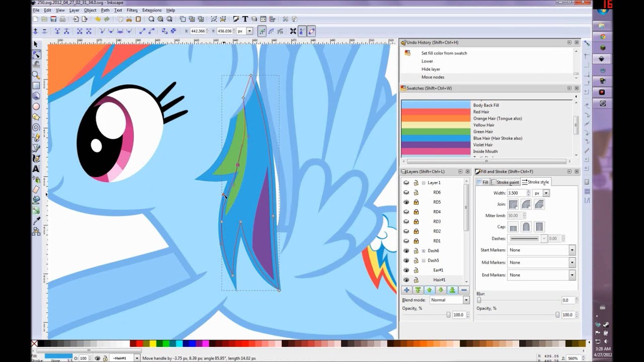Select the Text tool in toolbox
The width and height of the screenshot is (644, 362).
(x=36, y=169)
